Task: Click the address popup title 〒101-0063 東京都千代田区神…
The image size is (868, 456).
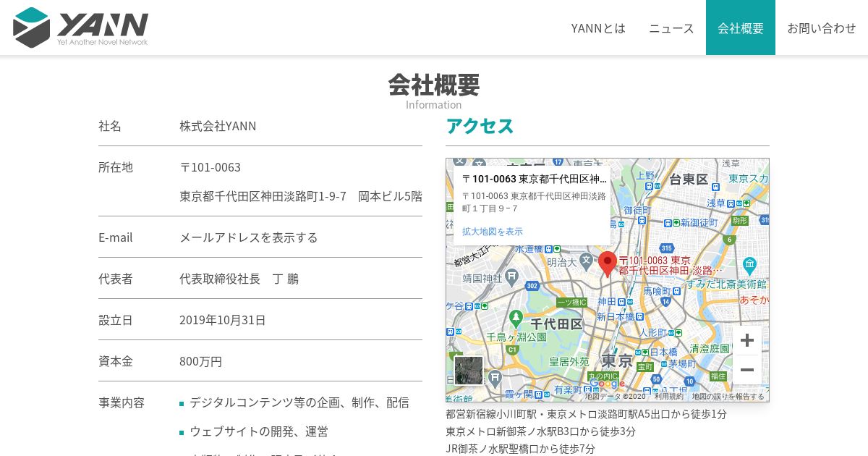Action: [535, 179]
